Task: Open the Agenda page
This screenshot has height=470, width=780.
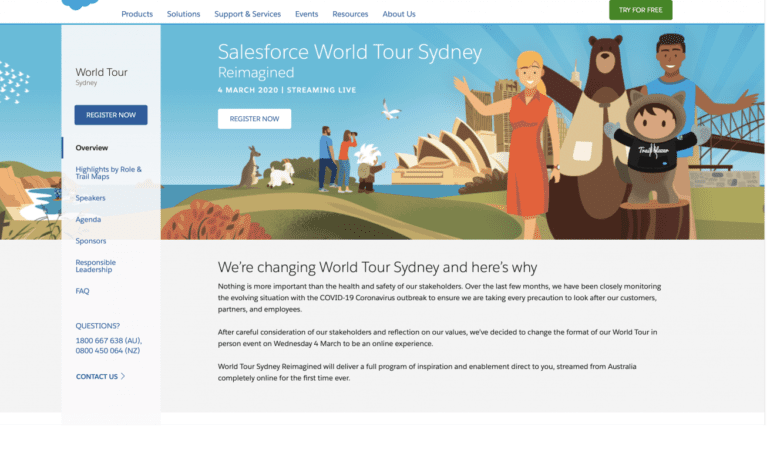Action: click(88, 219)
